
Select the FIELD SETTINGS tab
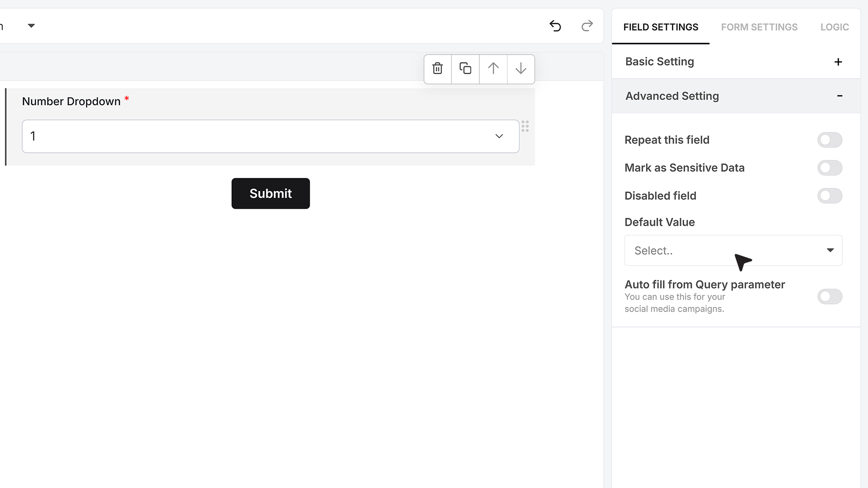pyautogui.click(x=660, y=27)
